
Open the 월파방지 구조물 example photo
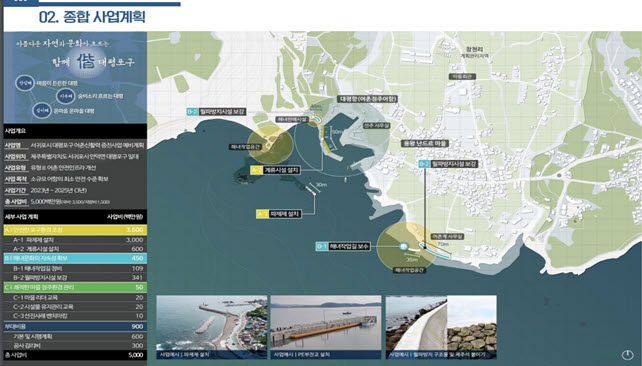[x=441, y=327]
